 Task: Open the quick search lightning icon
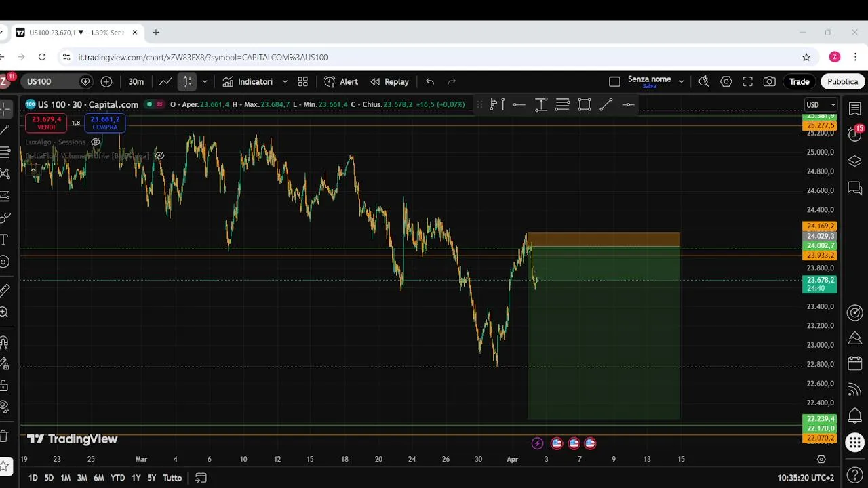point(704,81)
